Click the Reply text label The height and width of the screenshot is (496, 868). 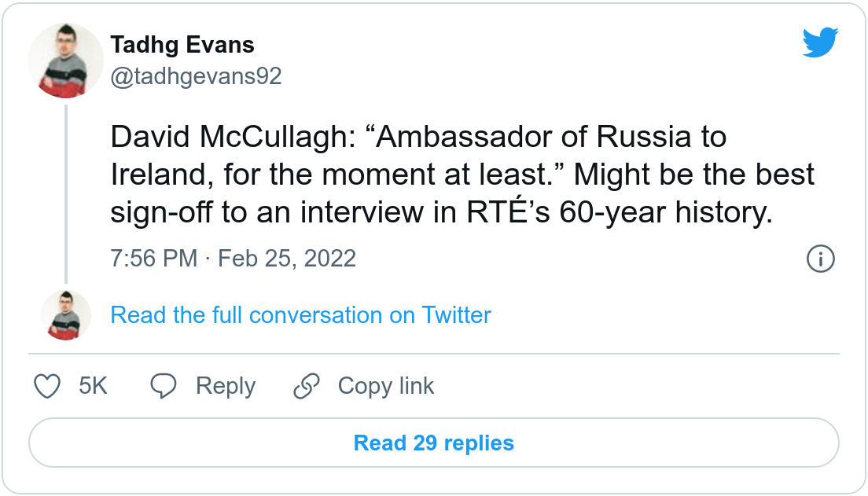pyautogui.click(x=226, y=386)
